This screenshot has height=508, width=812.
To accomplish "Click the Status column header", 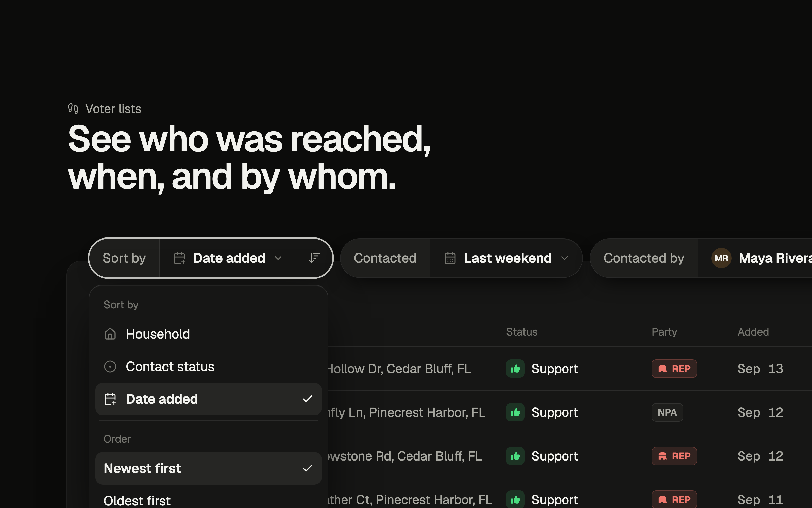I will pos(522,332).
